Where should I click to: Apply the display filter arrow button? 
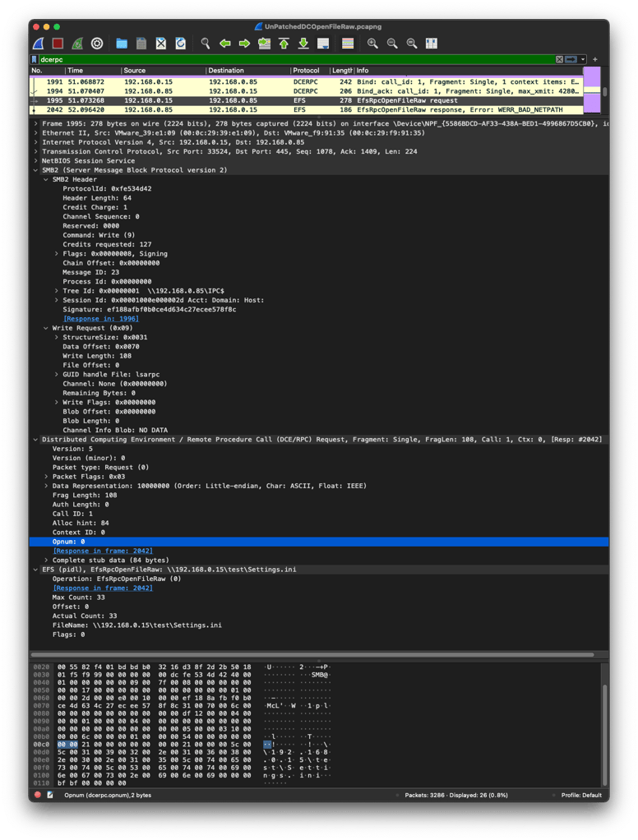coord(570,60)
